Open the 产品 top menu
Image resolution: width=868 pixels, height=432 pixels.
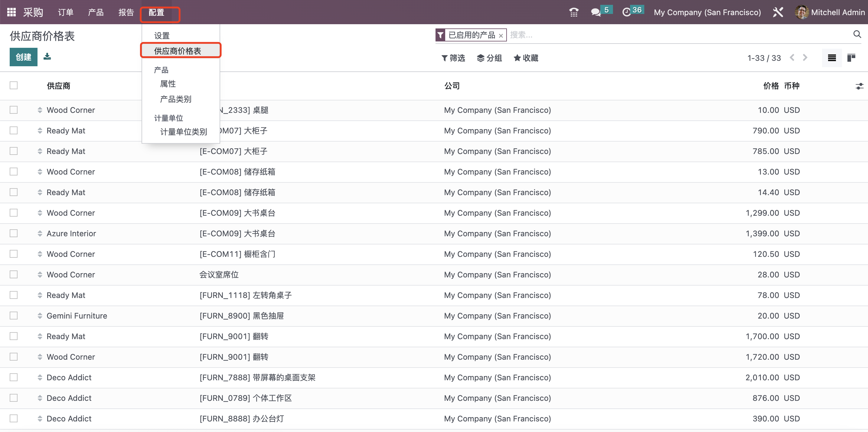[x=96, y=12]
